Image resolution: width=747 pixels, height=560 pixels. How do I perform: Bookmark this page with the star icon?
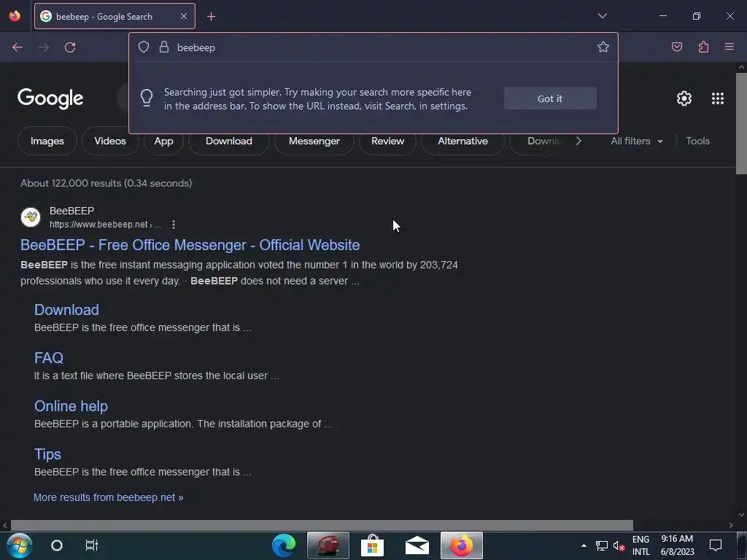(603, 47)
